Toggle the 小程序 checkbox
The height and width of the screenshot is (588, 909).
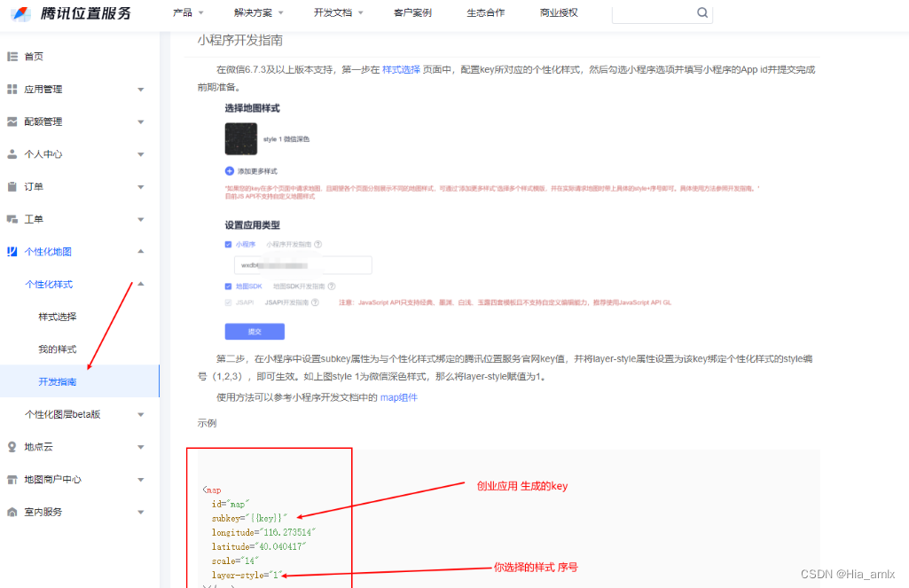pos(229,244)
